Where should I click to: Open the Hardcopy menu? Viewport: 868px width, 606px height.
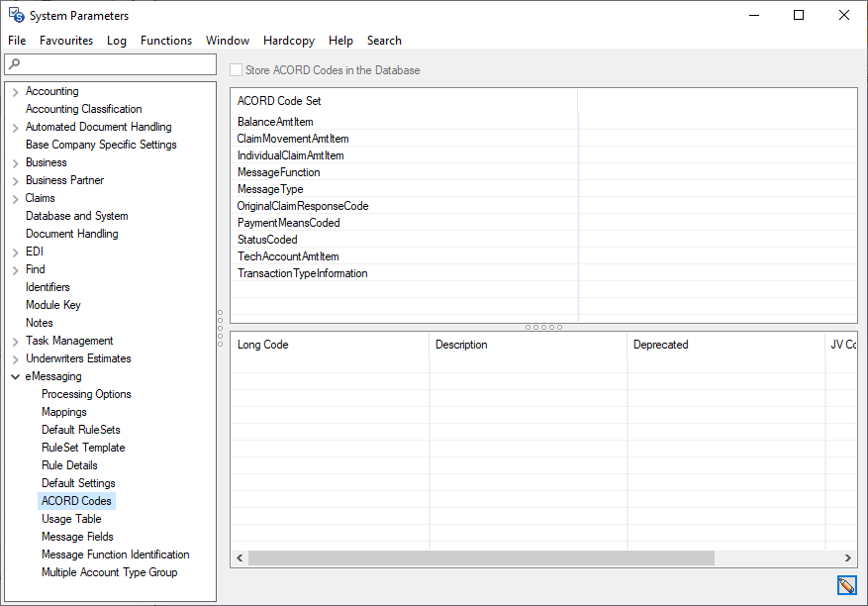(x=288, y=41)
